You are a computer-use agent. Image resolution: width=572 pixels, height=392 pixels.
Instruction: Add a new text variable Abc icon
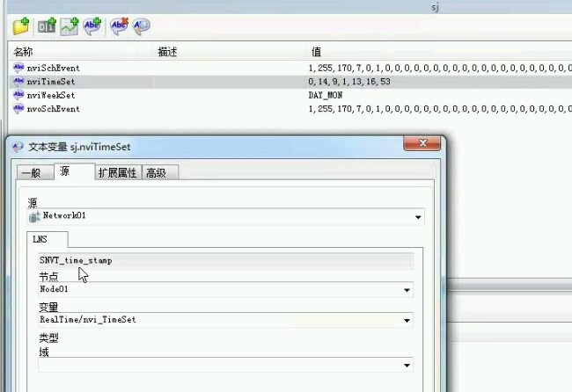pyautogui.click(x=92, y=26)
